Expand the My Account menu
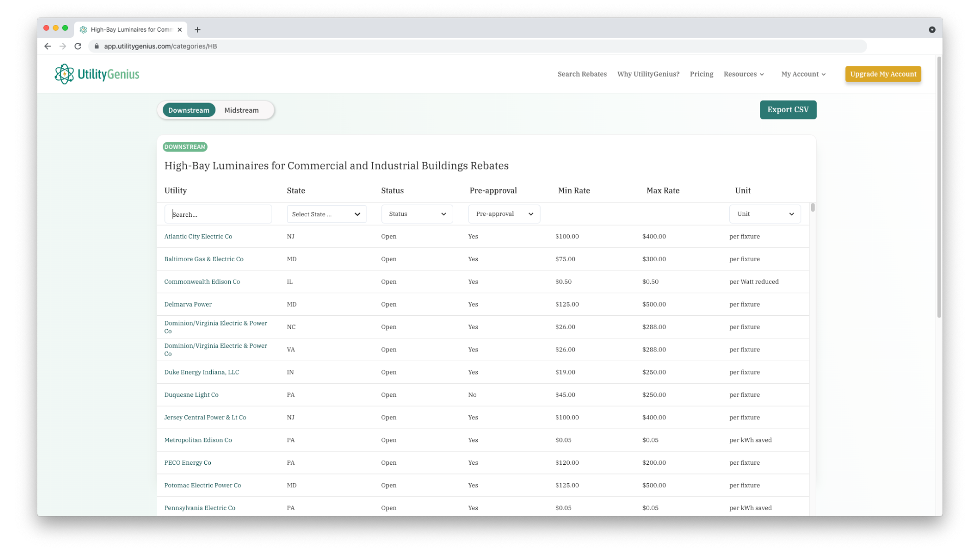 (x=803, y=74)
